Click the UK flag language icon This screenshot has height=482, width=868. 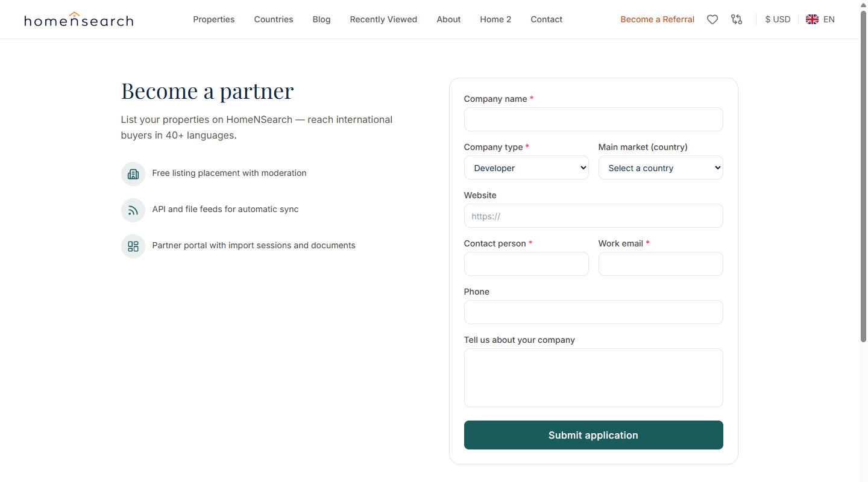[812, 19]
